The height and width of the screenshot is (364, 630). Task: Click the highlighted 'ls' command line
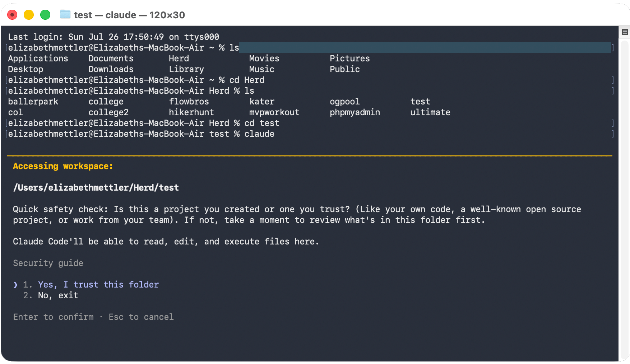(310, 47)
